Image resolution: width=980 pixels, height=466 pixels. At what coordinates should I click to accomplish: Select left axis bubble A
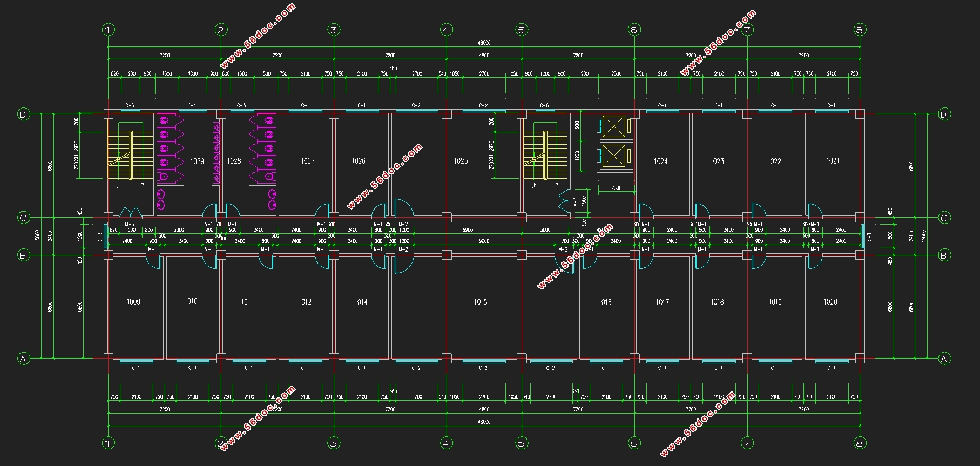[23, 359]
